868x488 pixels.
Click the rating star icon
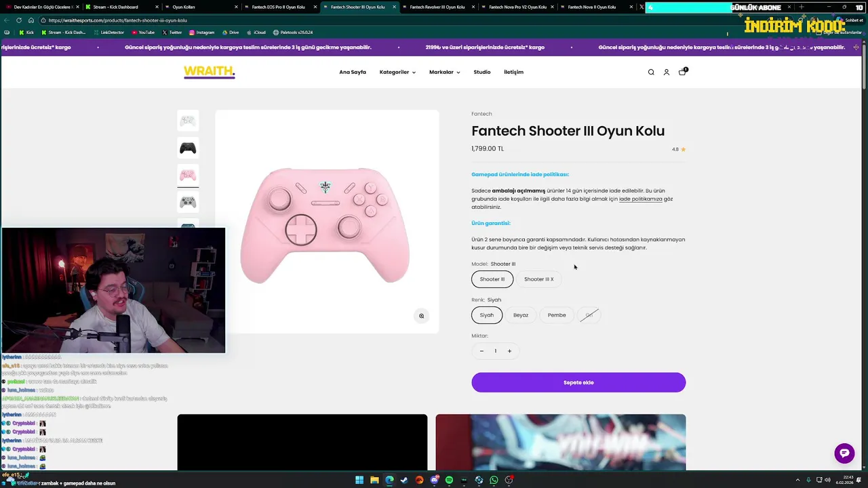[683, 149]
